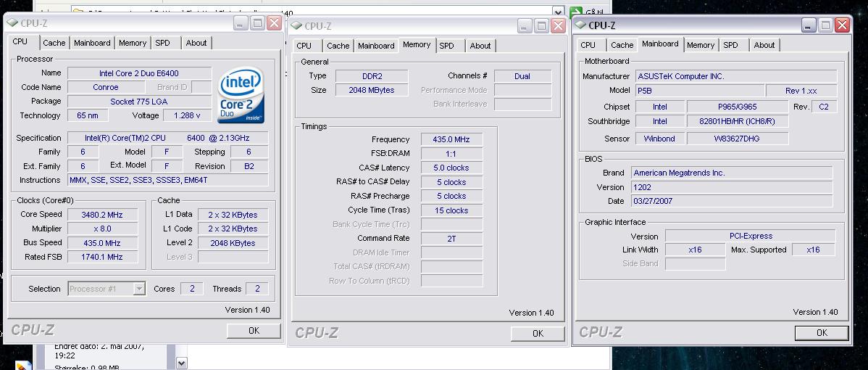Click Technology value 65 nm
This screenshot has height=370, width=868.
coord(88,116)
